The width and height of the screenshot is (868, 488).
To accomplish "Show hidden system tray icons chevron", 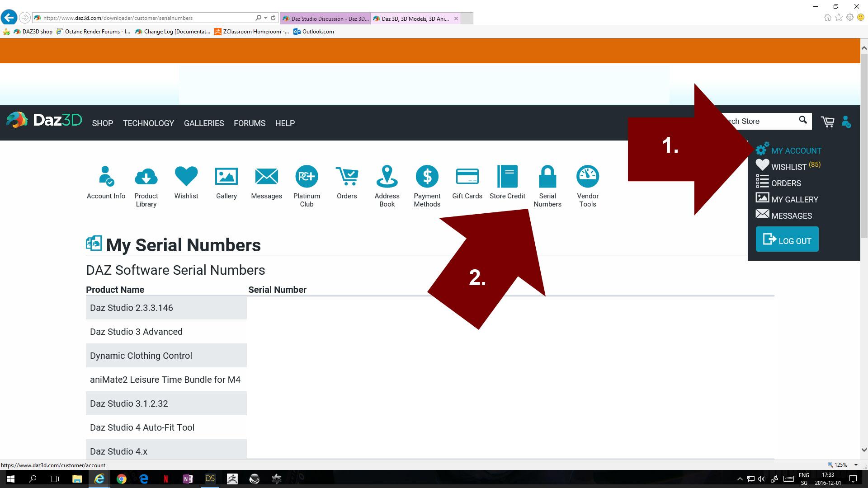I will (x=740, y=479).
